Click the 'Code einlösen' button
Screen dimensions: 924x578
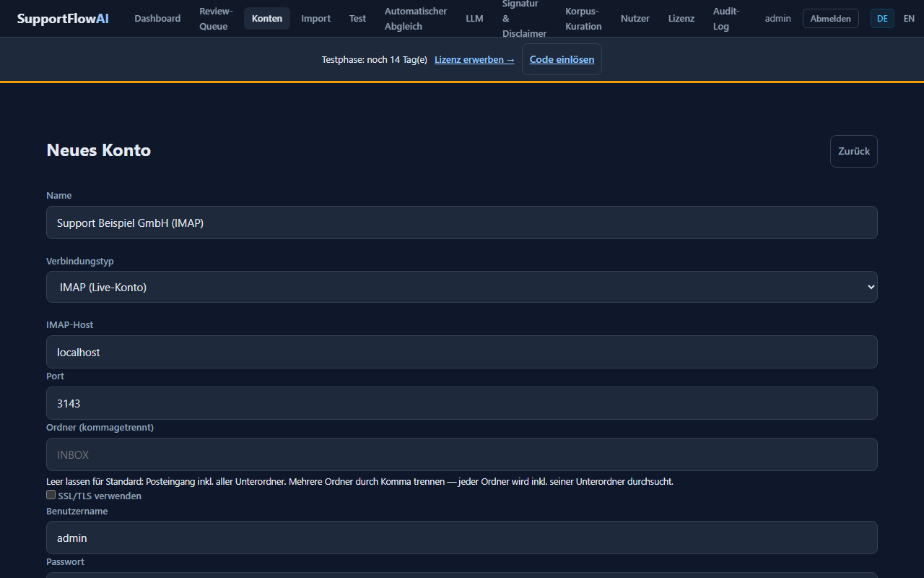[562, 59]
